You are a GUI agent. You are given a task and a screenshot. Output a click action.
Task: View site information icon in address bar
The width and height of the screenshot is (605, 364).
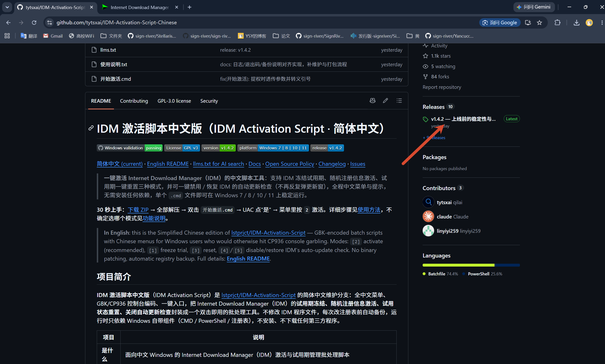pyautogui.click(x=50, y=23)
